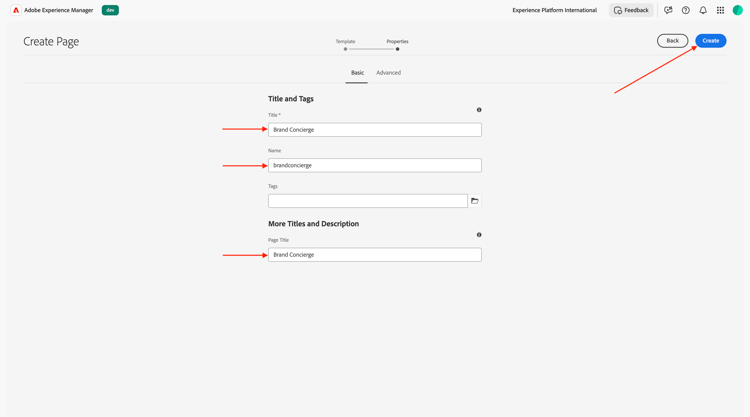Click the blue Create button
This screenshot has height=417, width=750.
(710, 41)
